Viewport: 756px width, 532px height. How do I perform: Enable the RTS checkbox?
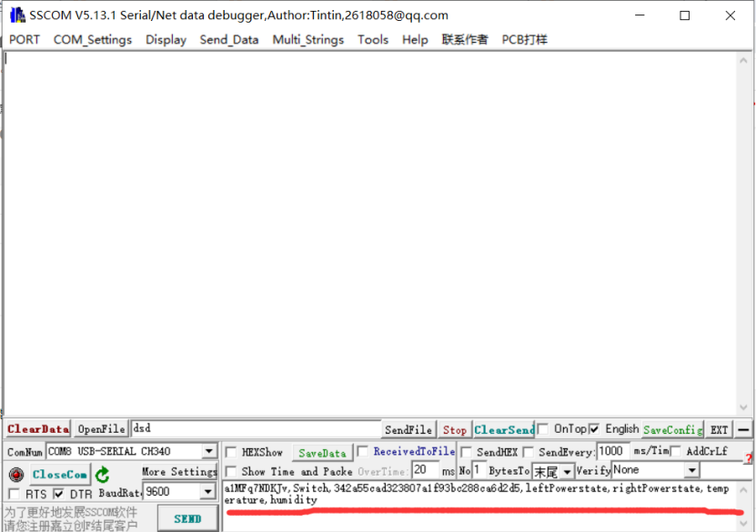coord(15,494)
